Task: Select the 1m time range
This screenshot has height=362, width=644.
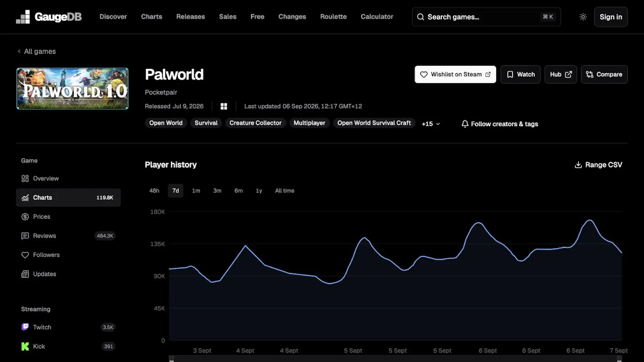Action: tap(196, 191)
